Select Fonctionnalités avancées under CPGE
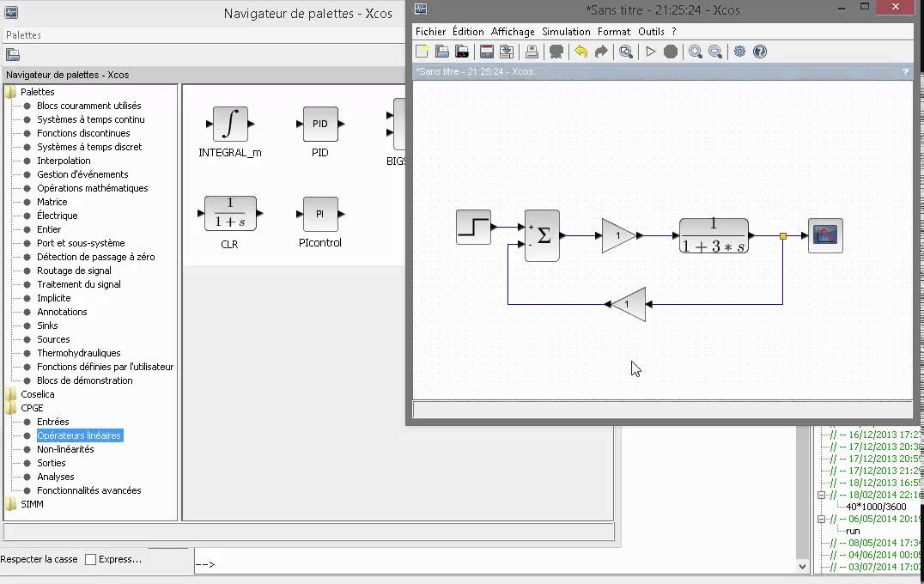Viewport: 924px width, 584px height. click(89, 490)
